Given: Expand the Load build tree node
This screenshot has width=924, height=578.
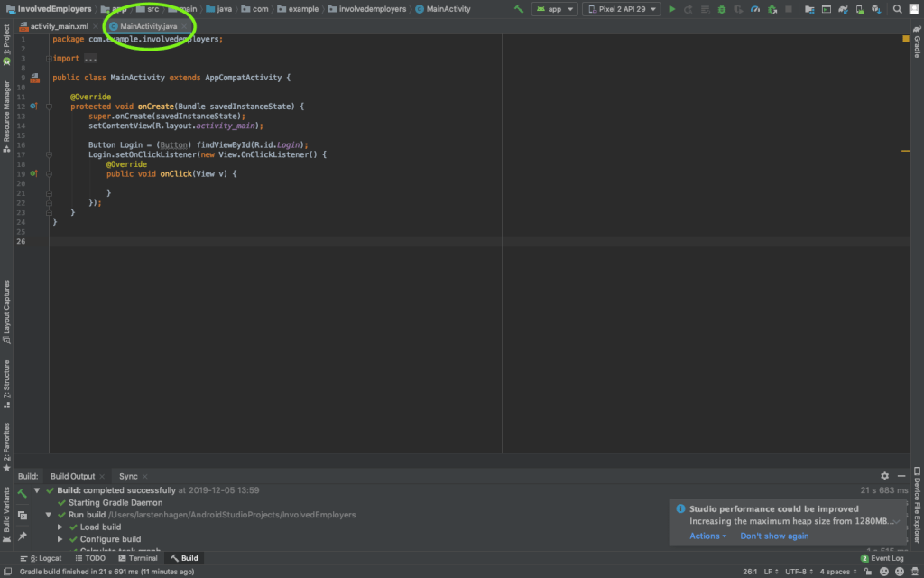Looking at the screenshot, I should pyautogui.click(x=61, y=527).
